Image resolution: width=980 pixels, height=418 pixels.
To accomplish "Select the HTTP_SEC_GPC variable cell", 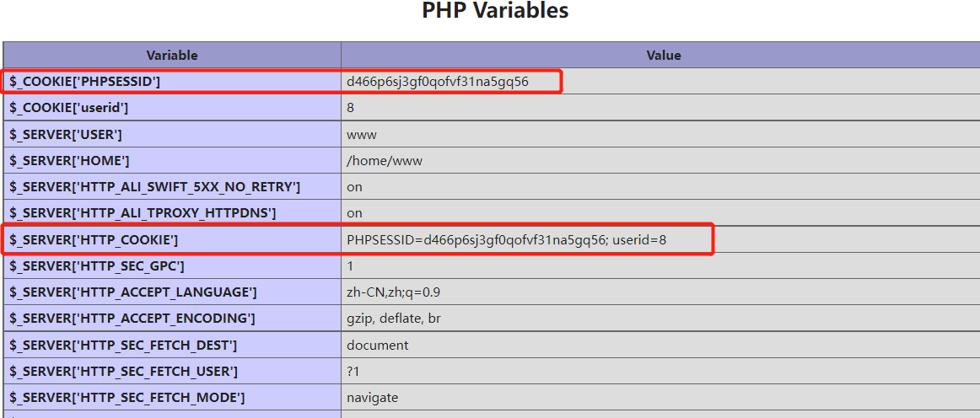I will (x=172, y=266).
